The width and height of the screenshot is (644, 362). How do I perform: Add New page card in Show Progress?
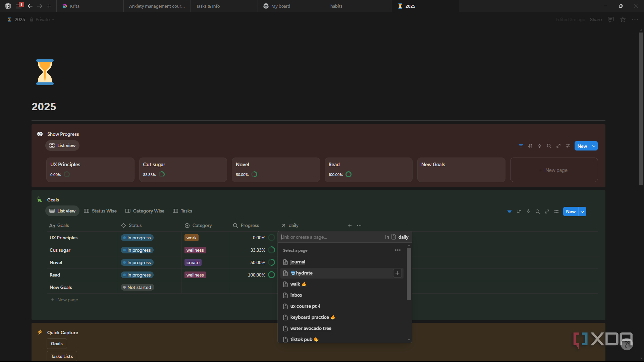tap(554, 170)
